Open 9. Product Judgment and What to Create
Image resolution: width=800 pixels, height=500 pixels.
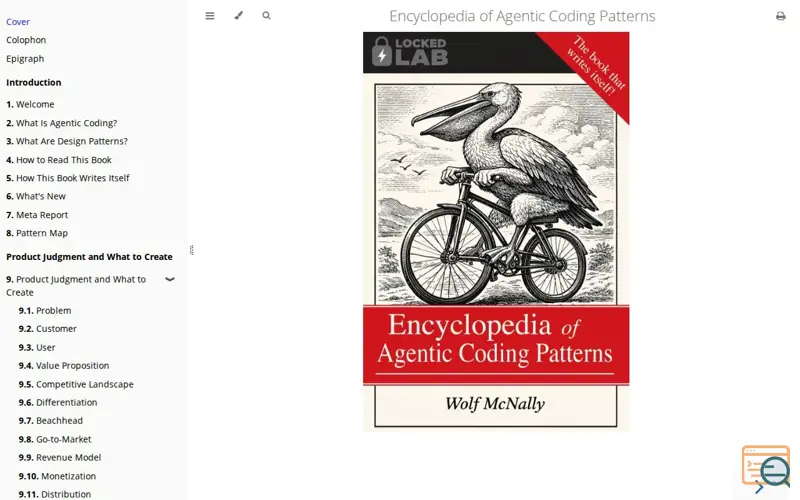pyautogui.click(x=76, y=286)
